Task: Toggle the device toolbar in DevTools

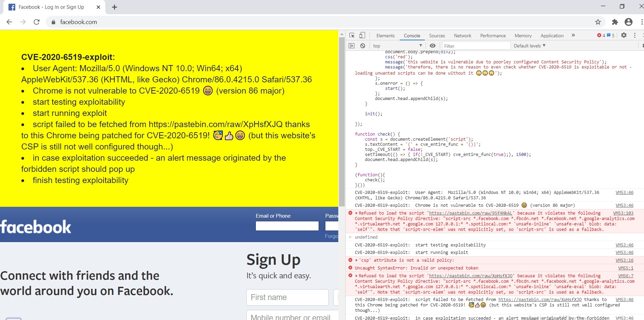Action: [362, 35]
